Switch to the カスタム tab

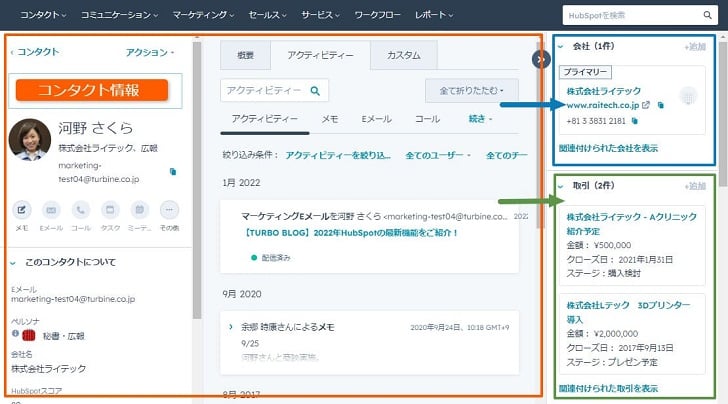click(x=404, y=55)
